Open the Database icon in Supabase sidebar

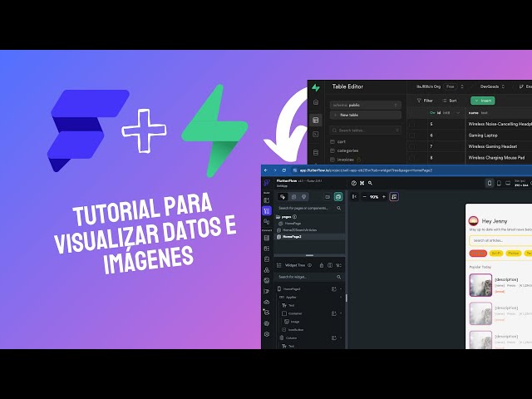(316, 152)
